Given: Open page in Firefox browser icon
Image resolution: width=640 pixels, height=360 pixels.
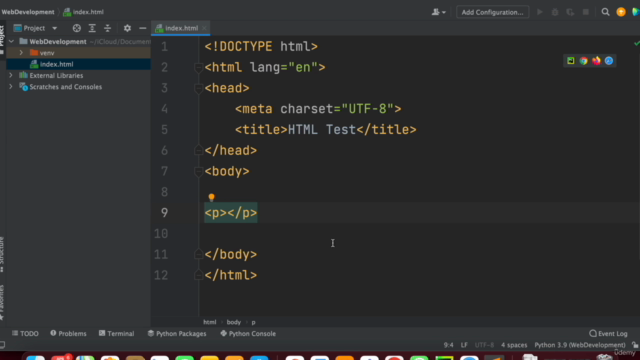Looking at the screenshot, I should [596, 61].
